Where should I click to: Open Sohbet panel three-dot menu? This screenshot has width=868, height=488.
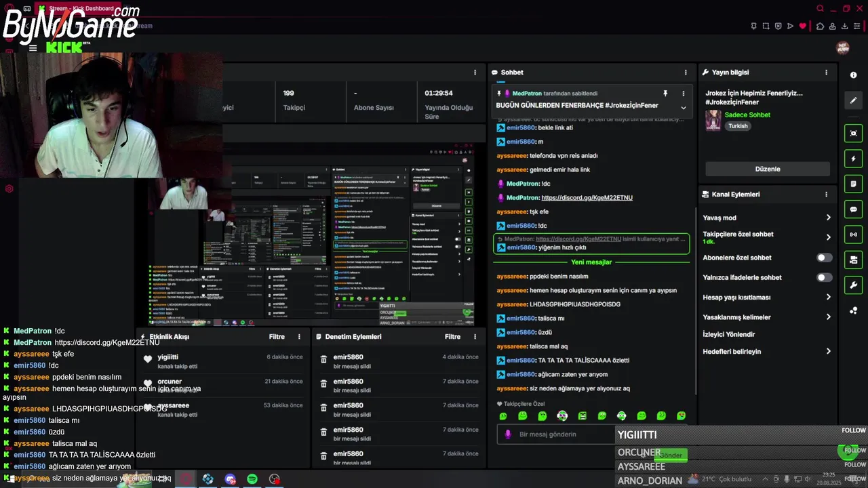[x=686, y=72]
